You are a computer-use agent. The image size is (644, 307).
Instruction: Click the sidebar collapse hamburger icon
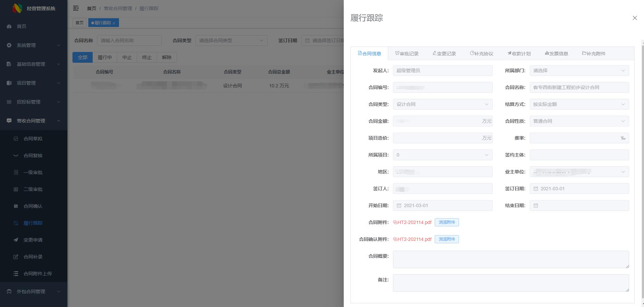[76, 8]
